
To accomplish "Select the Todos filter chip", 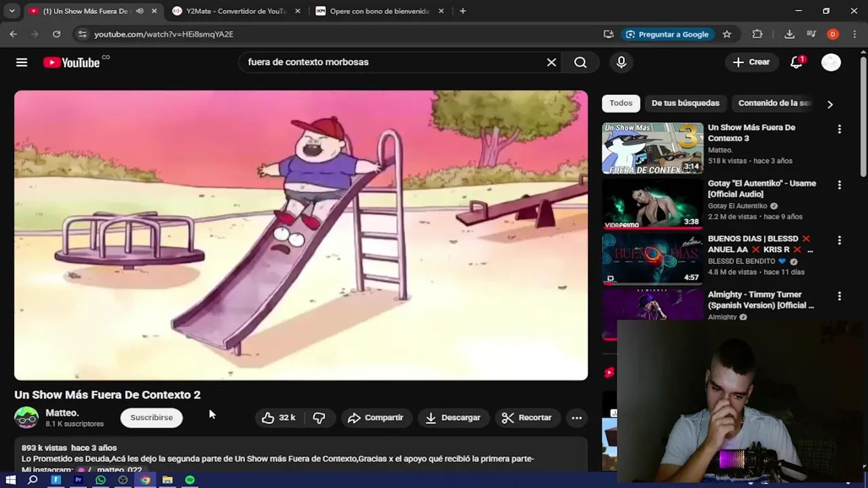I will 620,103.
